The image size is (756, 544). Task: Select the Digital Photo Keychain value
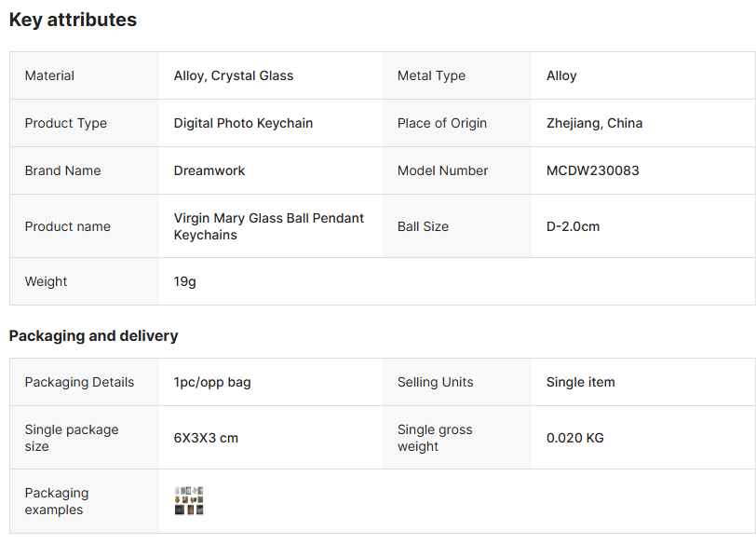tap(243, 123)
